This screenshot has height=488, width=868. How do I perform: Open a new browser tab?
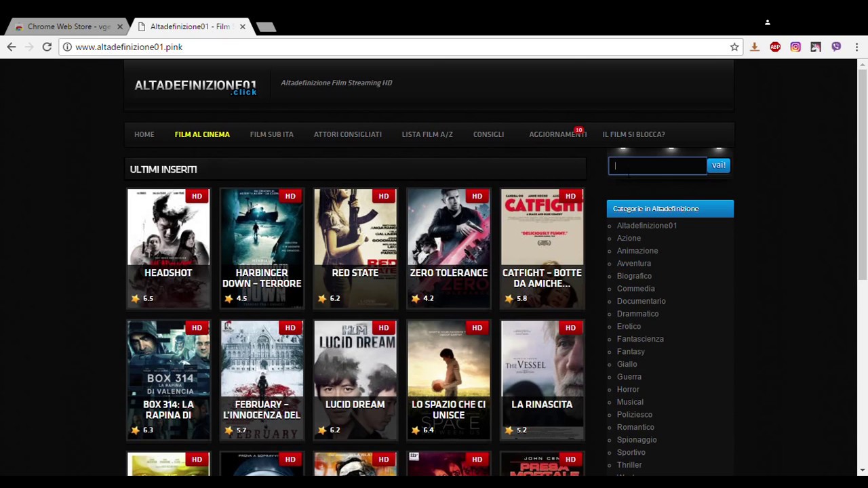coord(266,27)
